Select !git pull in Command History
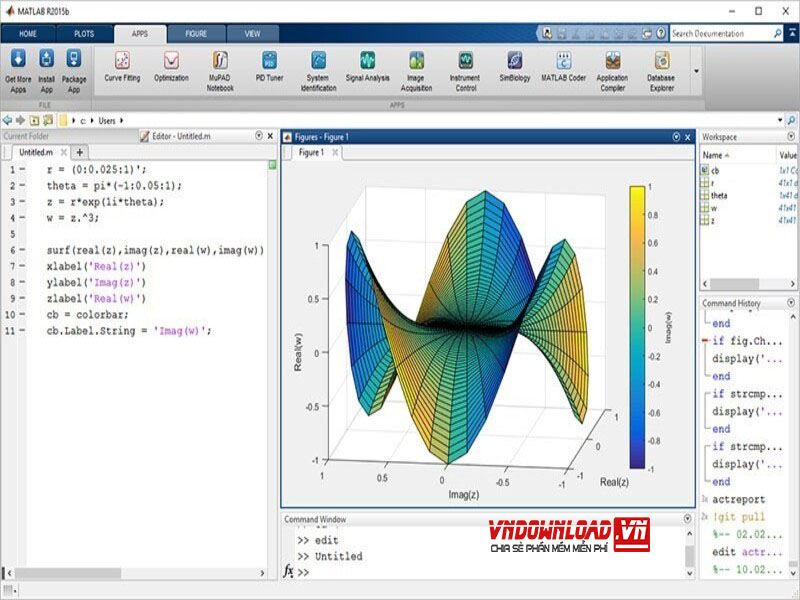800x600 pixels. (738, 517)
